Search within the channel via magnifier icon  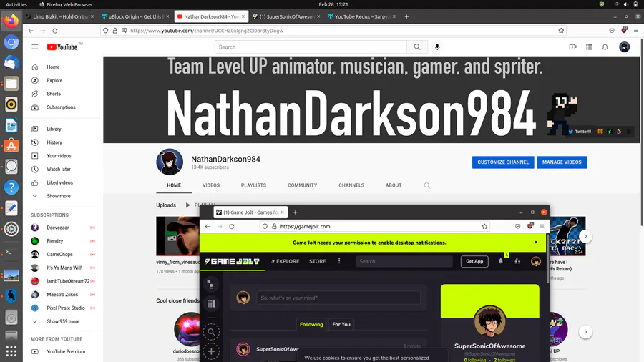(427, 185)
